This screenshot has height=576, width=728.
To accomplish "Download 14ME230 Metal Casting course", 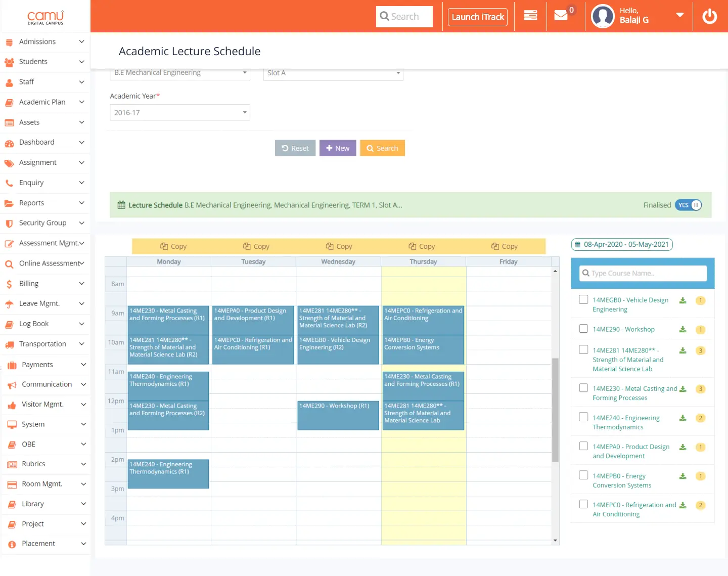I will point(682,389).
